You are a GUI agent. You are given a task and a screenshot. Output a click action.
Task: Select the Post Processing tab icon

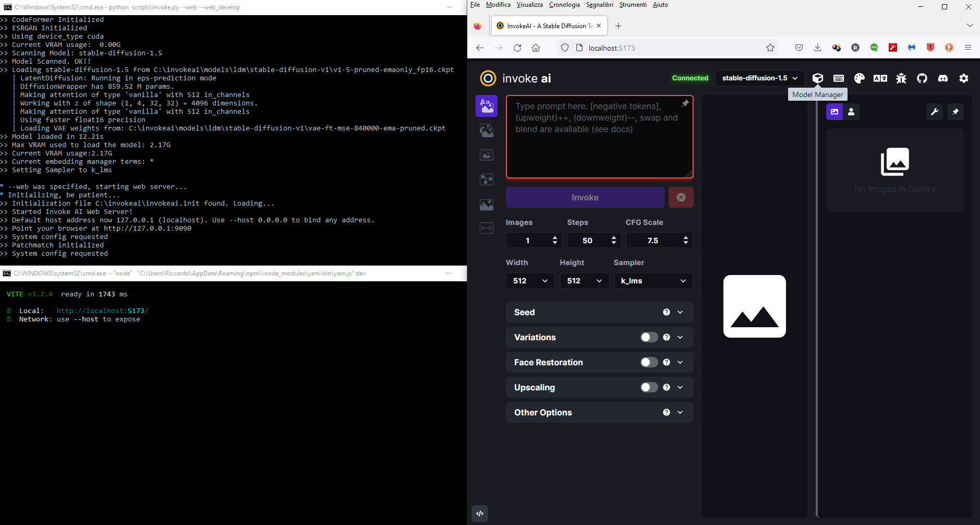coord(487,204)
